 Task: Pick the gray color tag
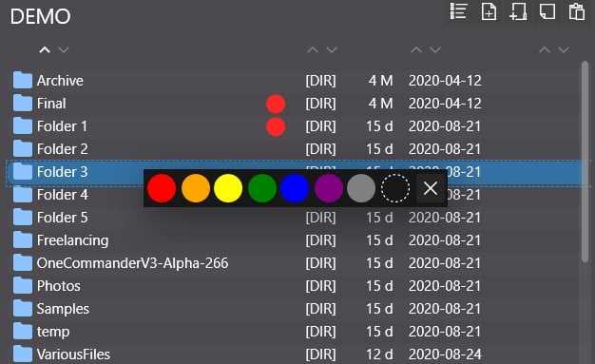(x=361, y=188)
